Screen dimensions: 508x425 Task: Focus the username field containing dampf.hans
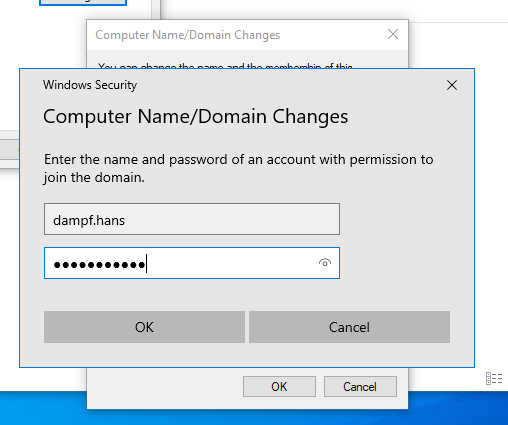pyautogui.click(x=192, y=219)
